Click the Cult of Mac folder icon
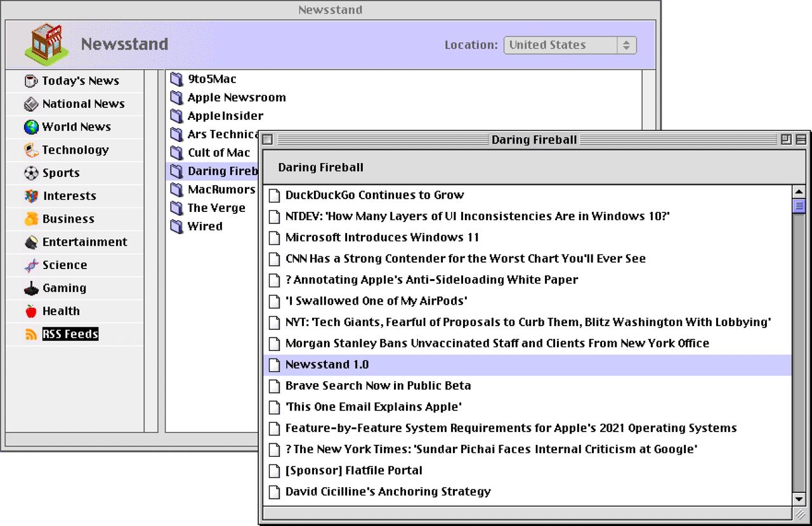 coord(176,153)
